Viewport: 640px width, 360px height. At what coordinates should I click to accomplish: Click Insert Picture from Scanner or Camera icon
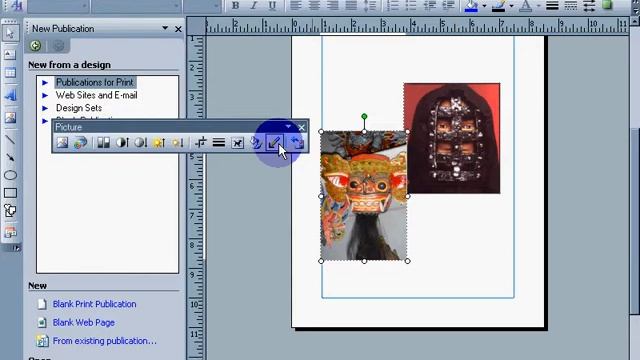point(80,142)
